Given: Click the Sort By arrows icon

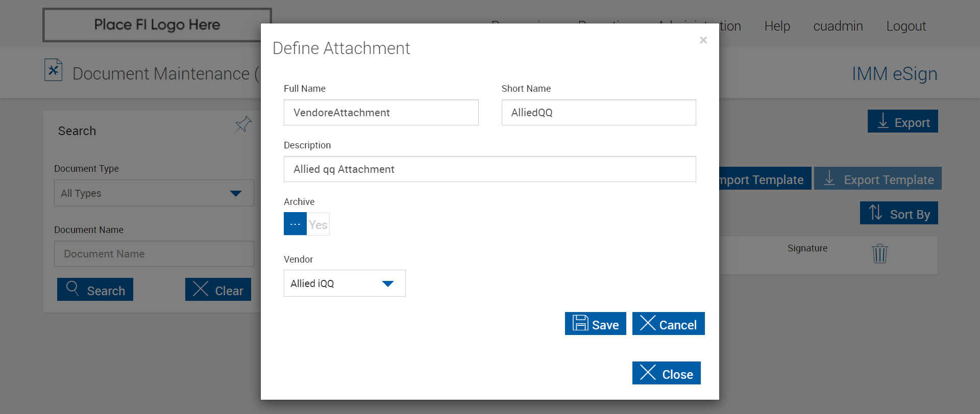Looking at the screenshot, I should [875, 213].
